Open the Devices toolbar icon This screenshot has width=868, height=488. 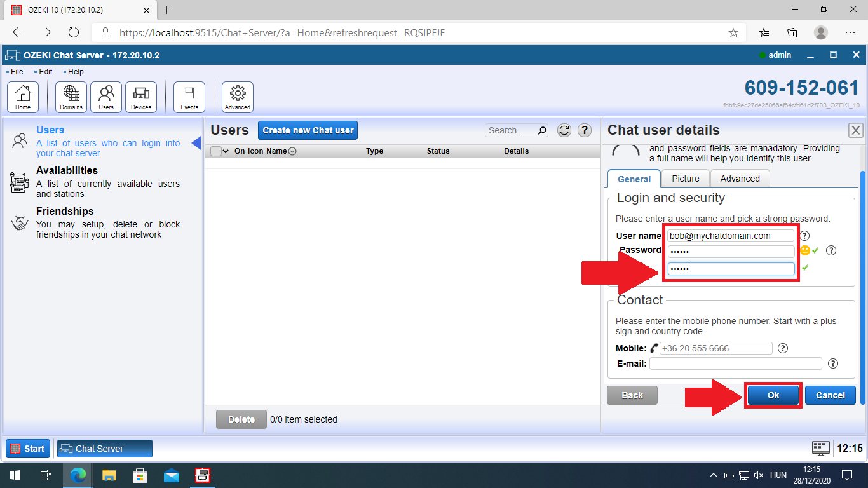pos(141,97)
